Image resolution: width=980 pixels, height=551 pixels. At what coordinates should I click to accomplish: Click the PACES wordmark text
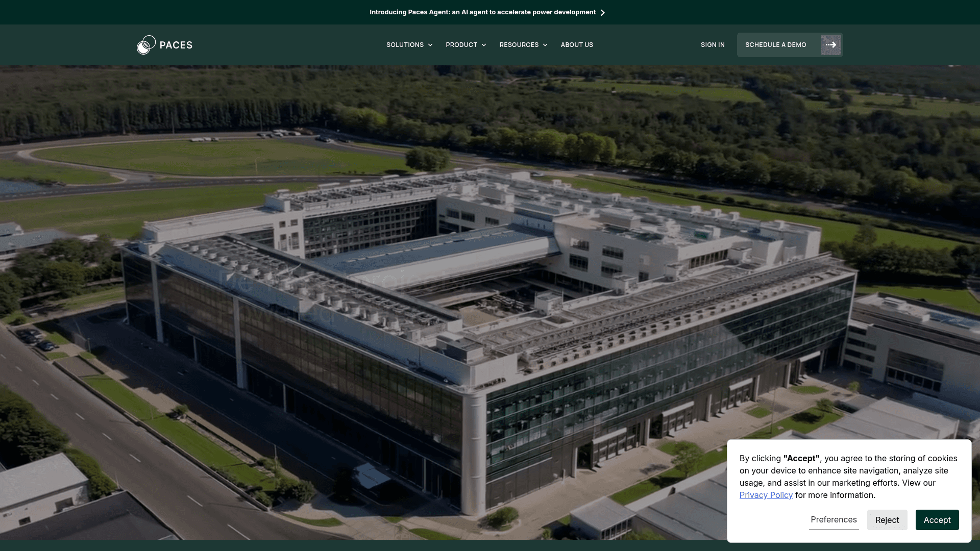[x=176, y=45]
